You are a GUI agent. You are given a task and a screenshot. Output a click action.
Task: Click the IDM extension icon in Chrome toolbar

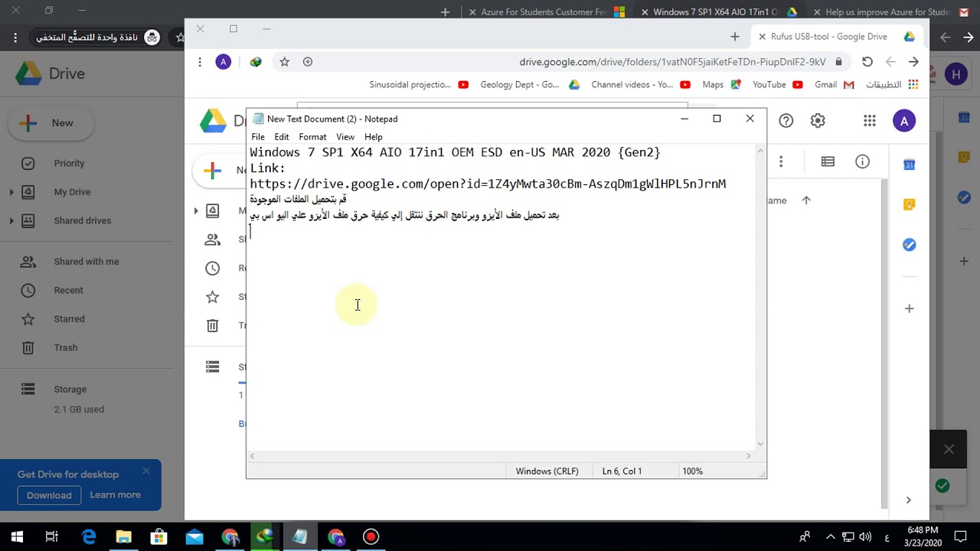tap(256, 62)
